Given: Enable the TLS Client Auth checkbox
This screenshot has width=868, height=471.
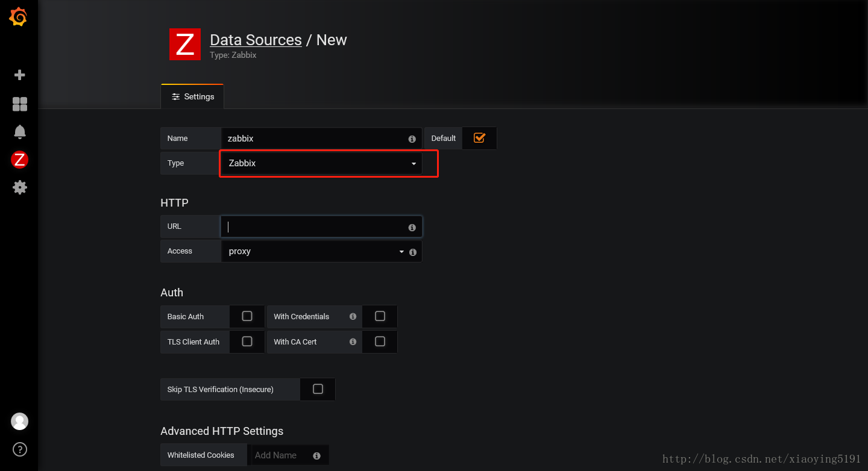Looking at the screenshot, I should pyautogui.click(x=247, y=342).
